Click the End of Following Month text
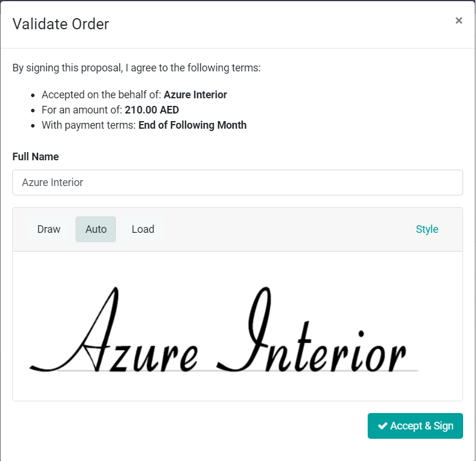The image size is (476, 461). pos(192,125)
